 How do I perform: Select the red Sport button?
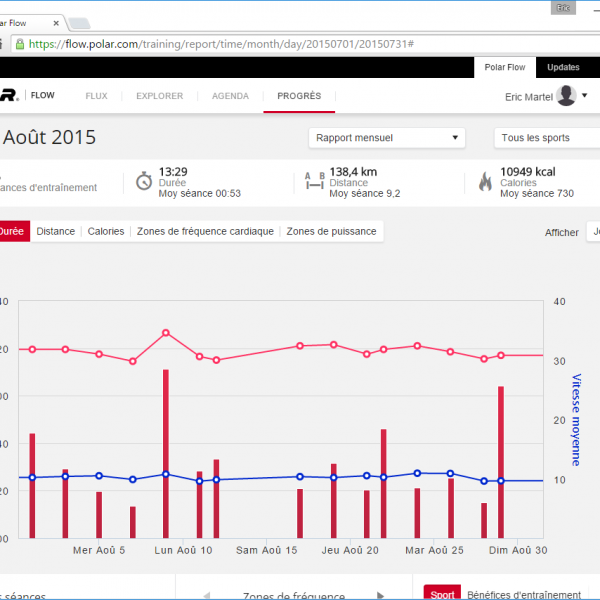pos(441,594)
